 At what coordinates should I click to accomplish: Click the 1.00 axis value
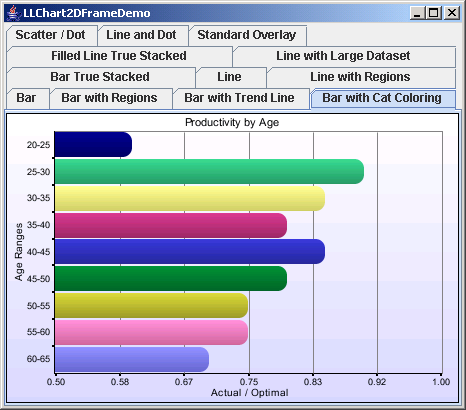tap(441, 382)
